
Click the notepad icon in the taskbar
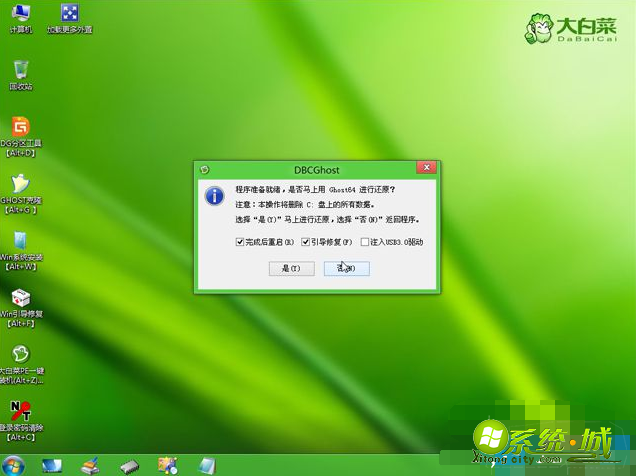(207, 466)
